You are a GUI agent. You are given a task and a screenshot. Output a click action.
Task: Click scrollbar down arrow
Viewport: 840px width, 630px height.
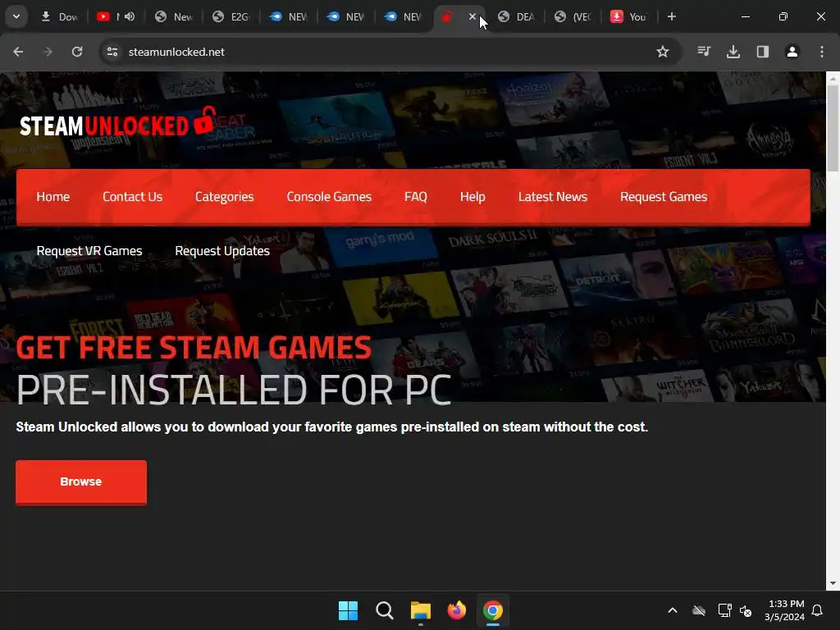tap(833, 583)
